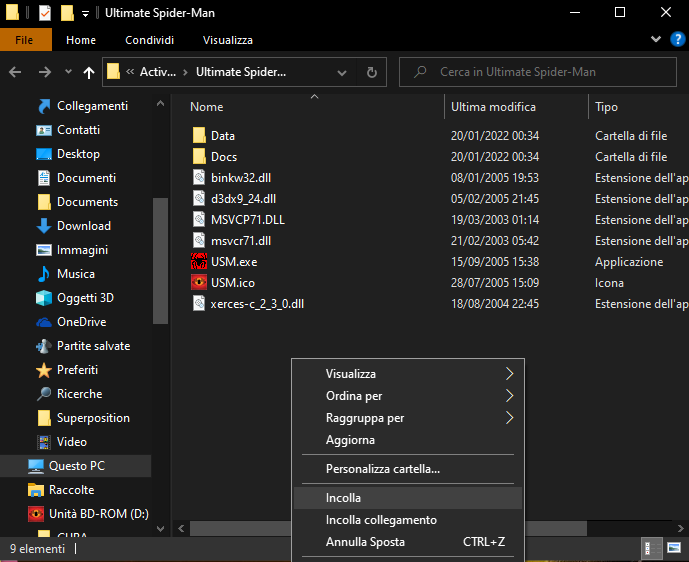The image size is (689, 562).
Task: Navigate back with the left arrow
Action: tap(15, 72)
